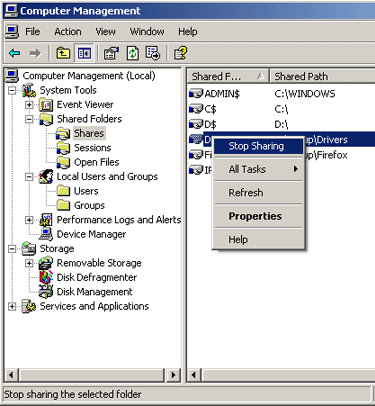Screen dimensions: 375x406
Task: Click the Firefox share row path
Action: [327, 155]
